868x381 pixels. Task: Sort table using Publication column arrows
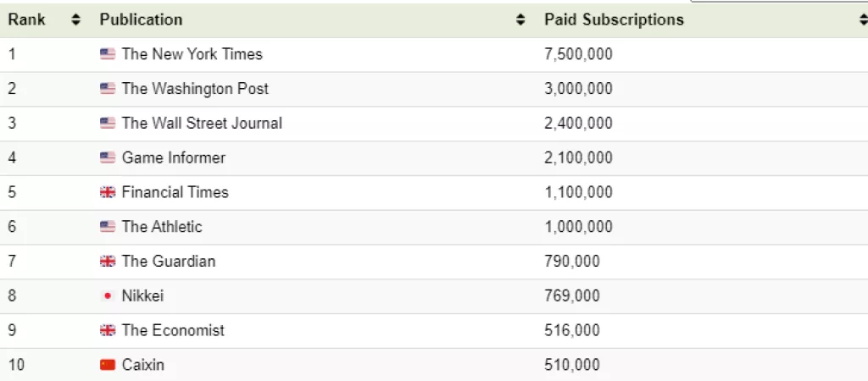pyautogui.click(x=520, y=19)
